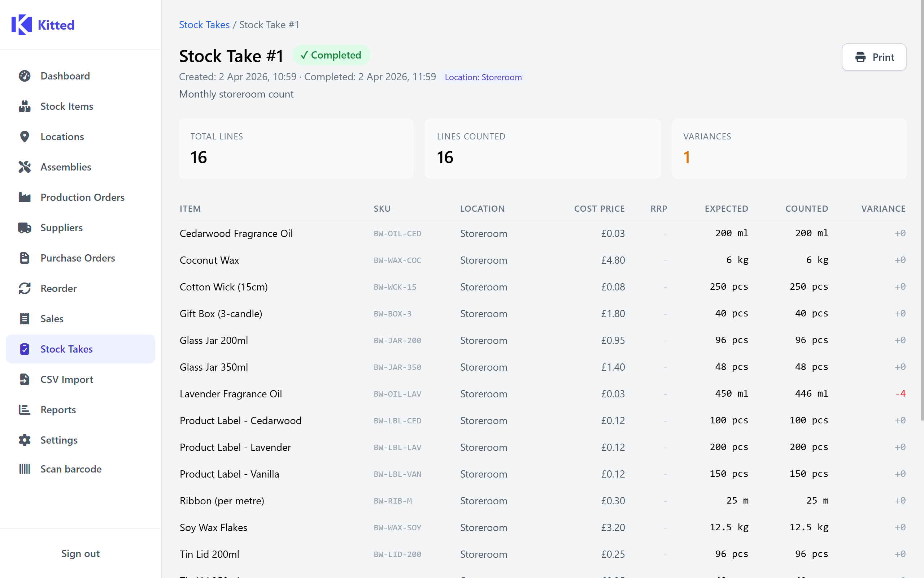The image size is (924, 578).
Task: Click SKU BW-LBL-LAV
Action: point(397,448)
